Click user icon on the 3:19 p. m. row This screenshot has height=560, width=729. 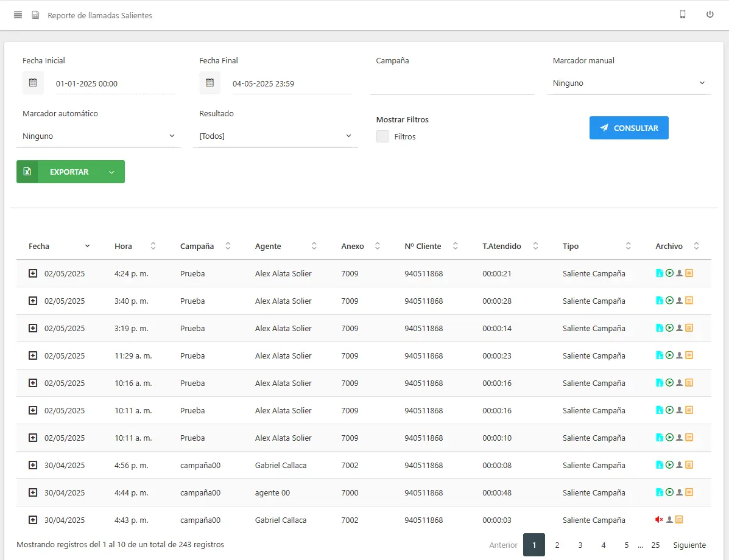pyautogui.click(x=679, y=328)
